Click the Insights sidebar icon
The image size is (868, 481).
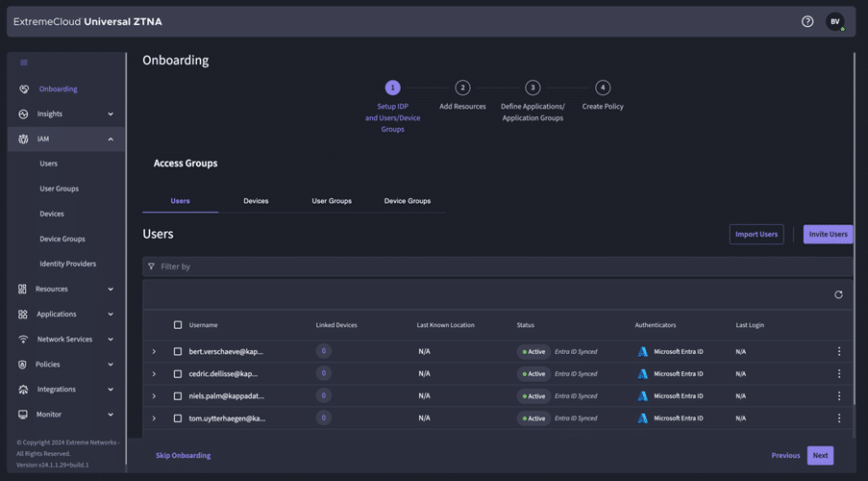[x=24, y=114]
